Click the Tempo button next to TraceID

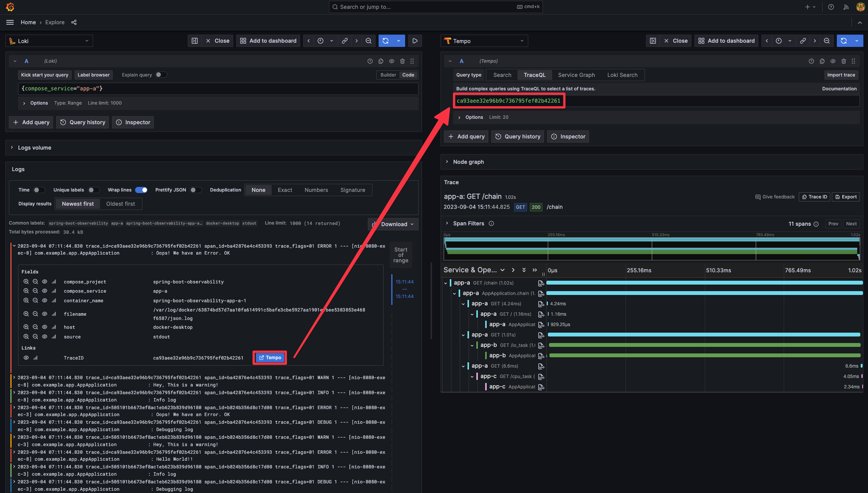pos(270,357)
